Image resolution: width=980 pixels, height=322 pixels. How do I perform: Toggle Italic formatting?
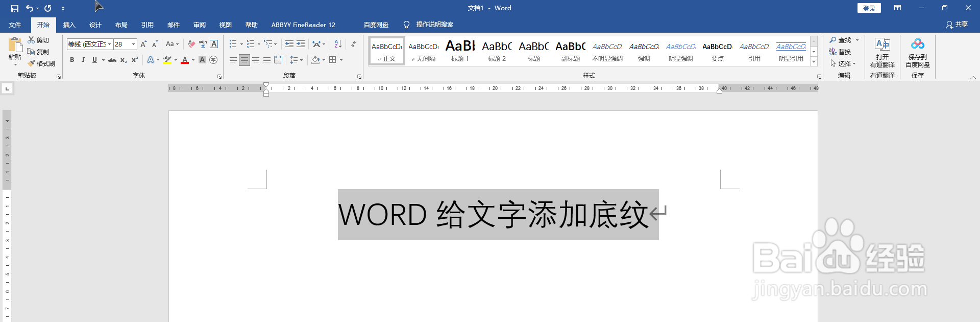pos(83,60)
